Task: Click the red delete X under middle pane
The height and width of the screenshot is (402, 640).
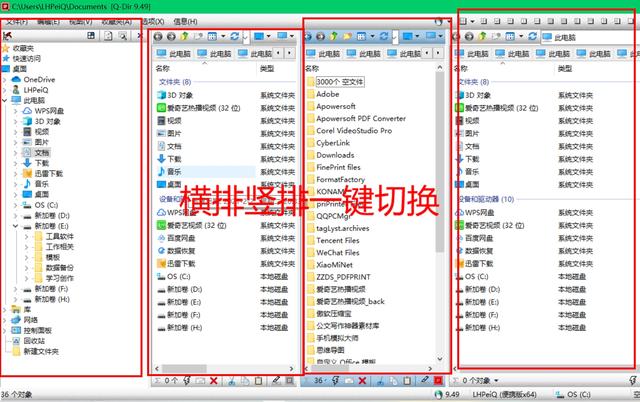Action: (362, 381)
